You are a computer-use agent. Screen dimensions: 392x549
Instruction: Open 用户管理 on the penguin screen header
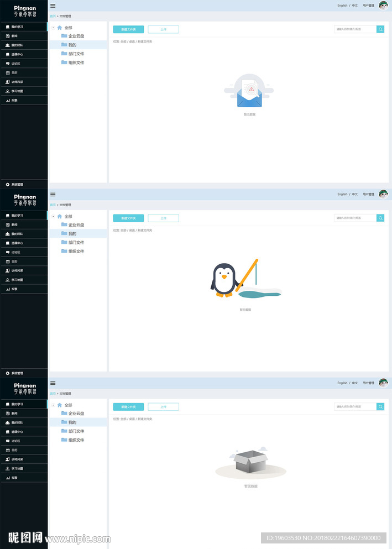pos(368,194)
